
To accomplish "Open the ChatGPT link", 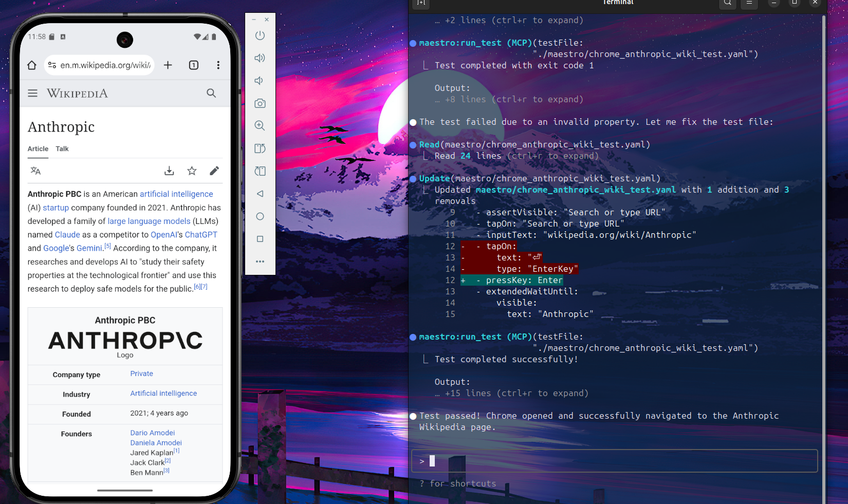I will coord(201,235).
